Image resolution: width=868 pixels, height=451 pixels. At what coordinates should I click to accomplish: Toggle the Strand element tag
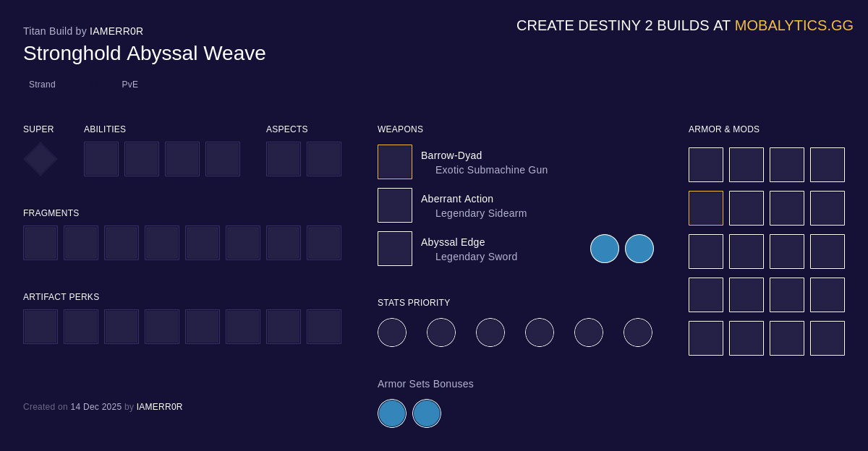coord(42,85)
